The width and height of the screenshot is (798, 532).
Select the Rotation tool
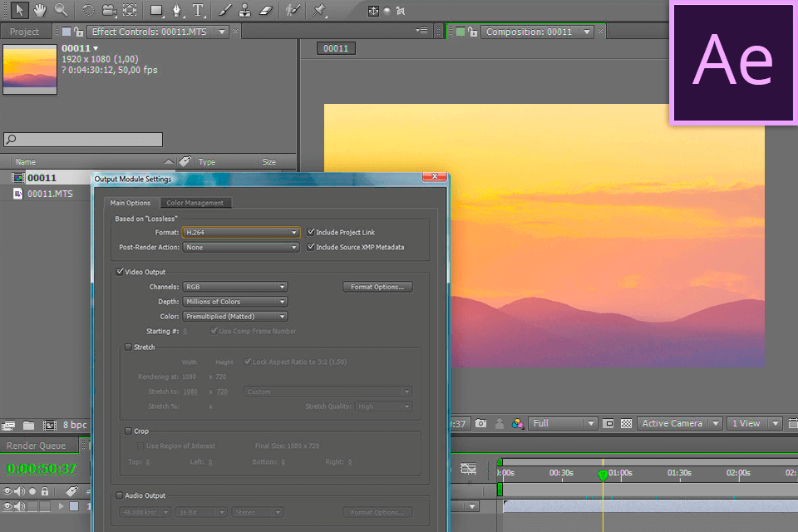point(88,10)
